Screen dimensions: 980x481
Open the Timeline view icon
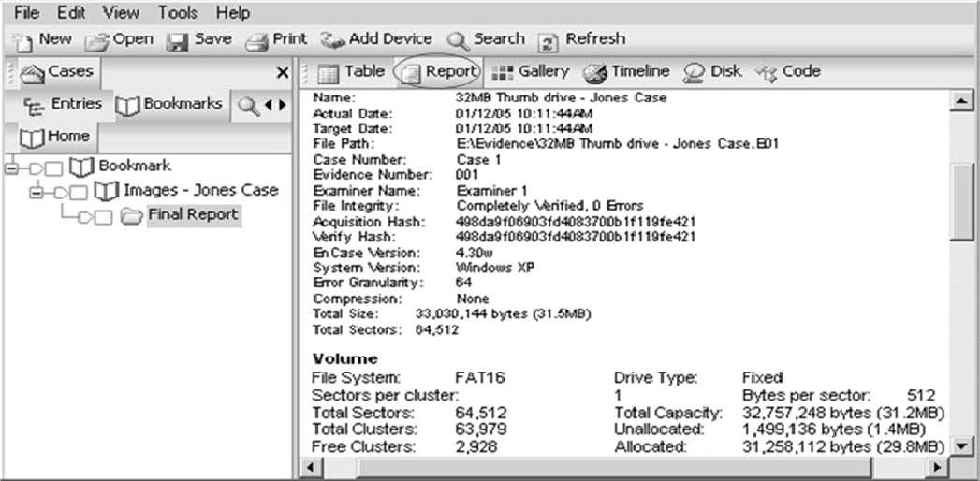pos(595,72)
